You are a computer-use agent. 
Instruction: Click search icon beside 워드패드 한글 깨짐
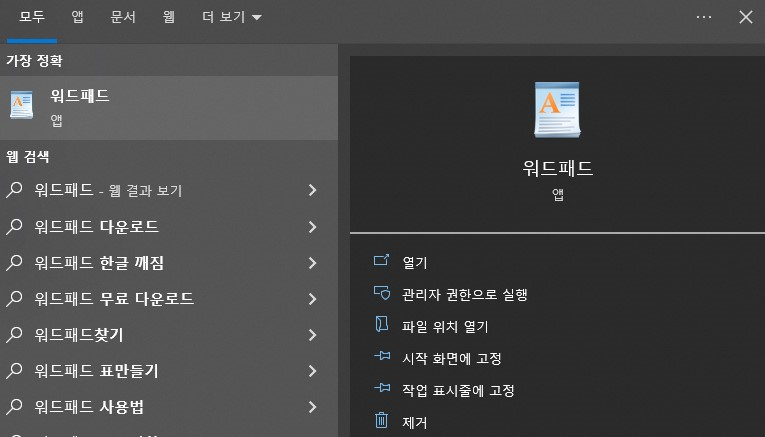pyautogui.click(x=14, y=262)
